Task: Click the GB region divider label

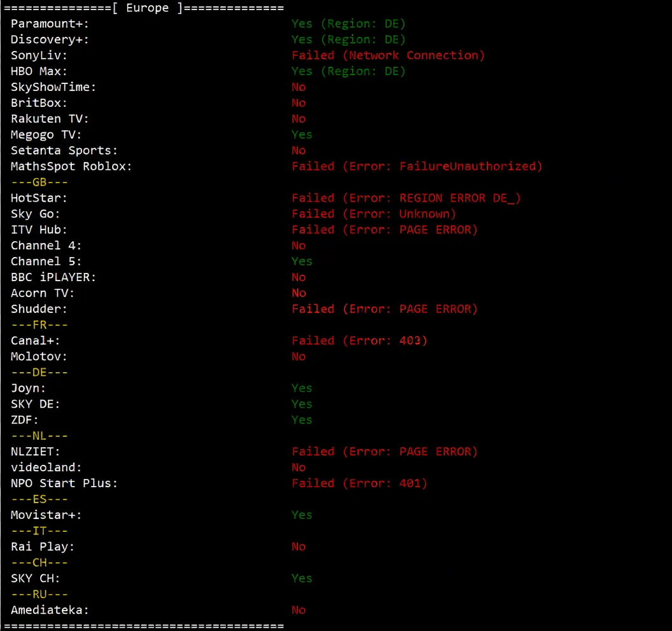Action: click(40, 183)
